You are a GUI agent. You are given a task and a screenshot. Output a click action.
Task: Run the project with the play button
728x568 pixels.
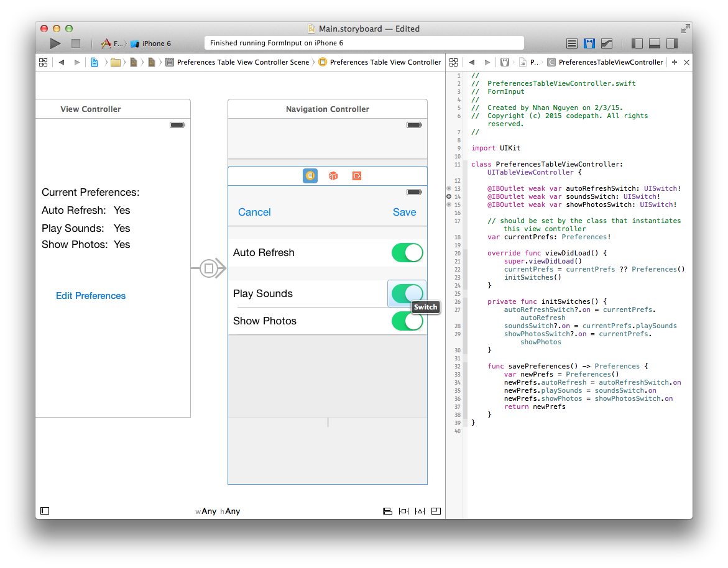pyautogui.click(x=55, y=44)
